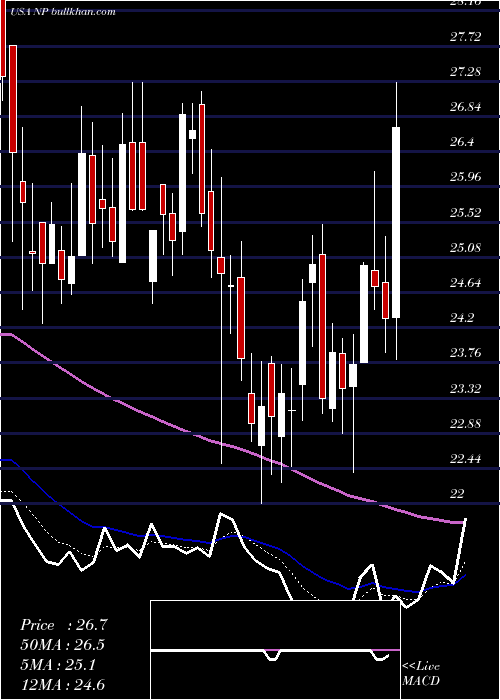Click the 22 price axis label
500x700 pixels.
coord(457,494)
